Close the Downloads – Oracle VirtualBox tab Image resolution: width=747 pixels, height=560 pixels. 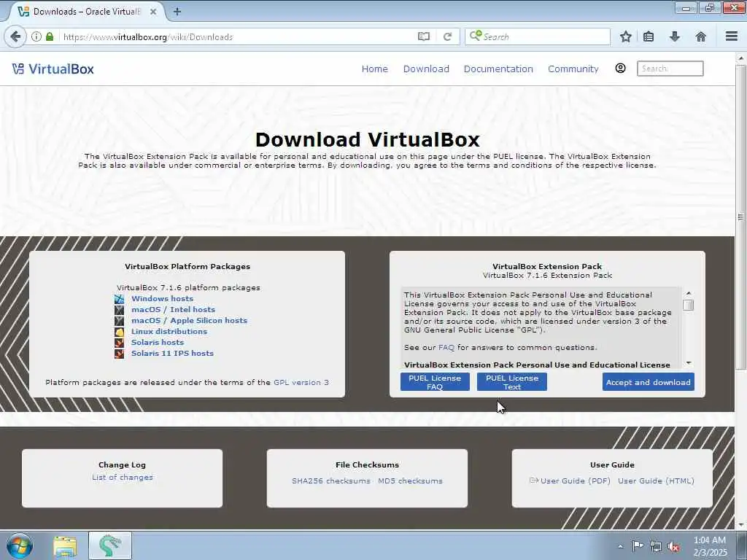[x=153, y=12]
